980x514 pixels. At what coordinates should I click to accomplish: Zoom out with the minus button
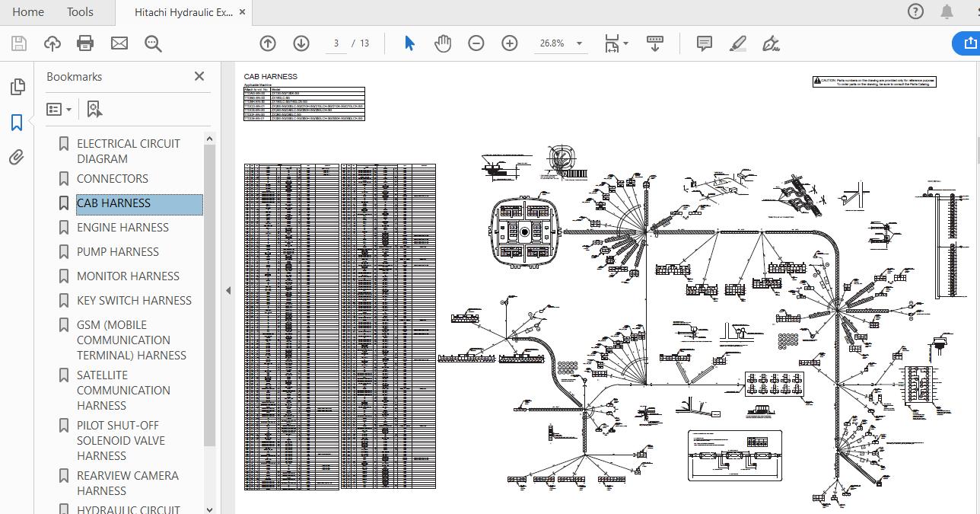pyautogui.click(x=476, y=43)
